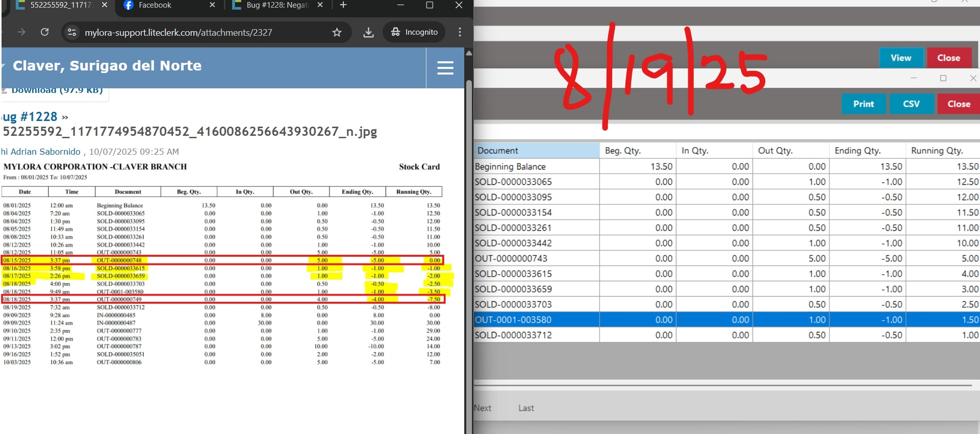View site information icon in address bar
The image size is (980, 434).
[72, 32]
